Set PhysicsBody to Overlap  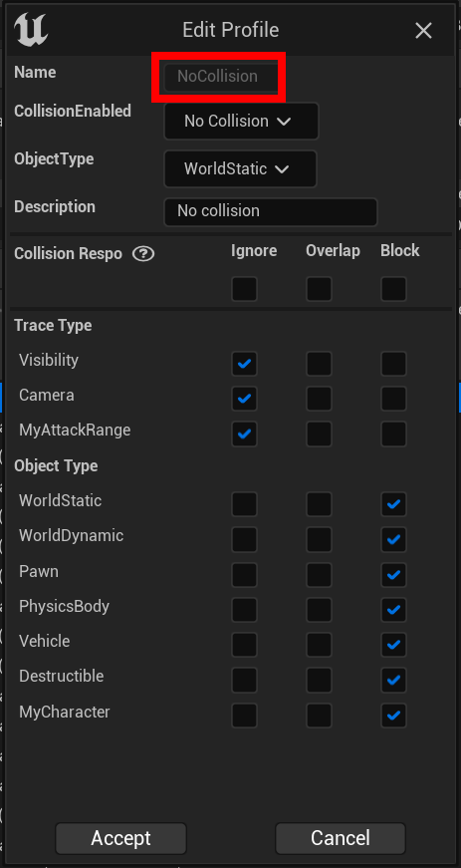pos(319,610)
